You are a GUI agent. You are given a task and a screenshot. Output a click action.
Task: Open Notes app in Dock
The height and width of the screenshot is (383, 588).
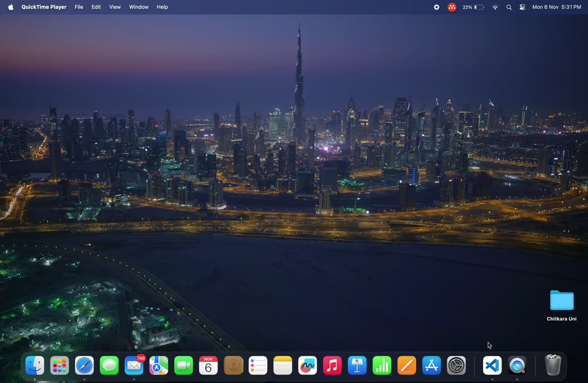point(283,365)
